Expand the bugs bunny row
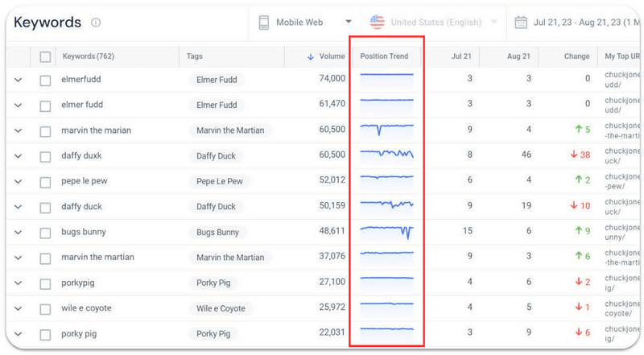Viewport: 644px width, 355px height. pos(18,233)
